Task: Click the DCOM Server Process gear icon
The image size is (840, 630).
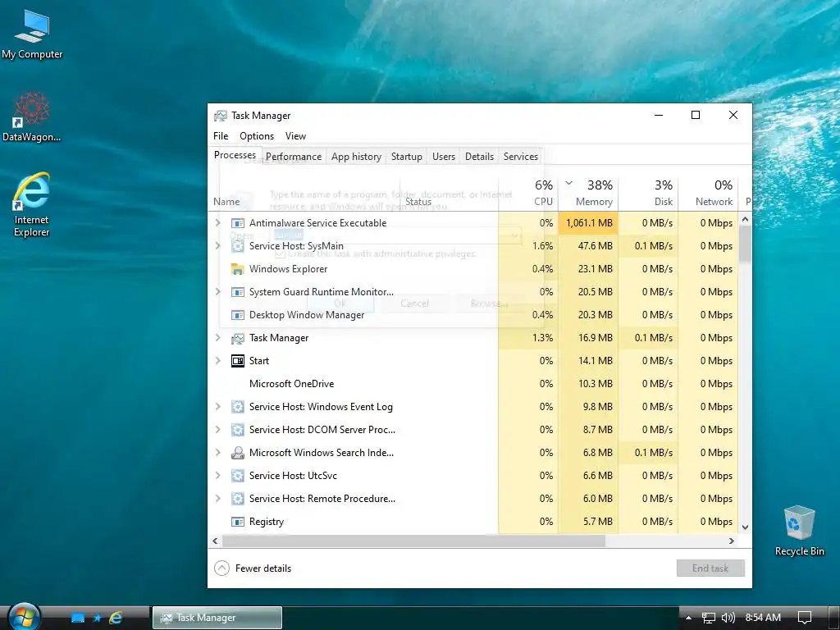Action: [237, 430]
